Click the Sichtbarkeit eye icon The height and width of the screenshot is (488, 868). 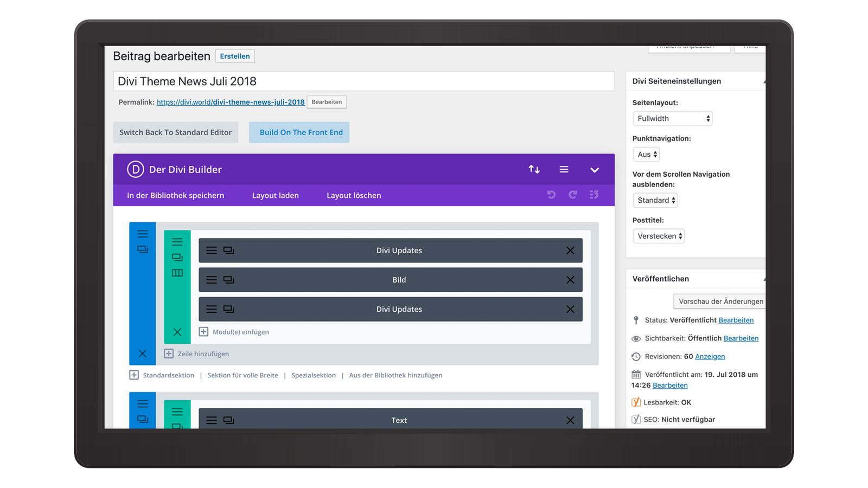636,338
